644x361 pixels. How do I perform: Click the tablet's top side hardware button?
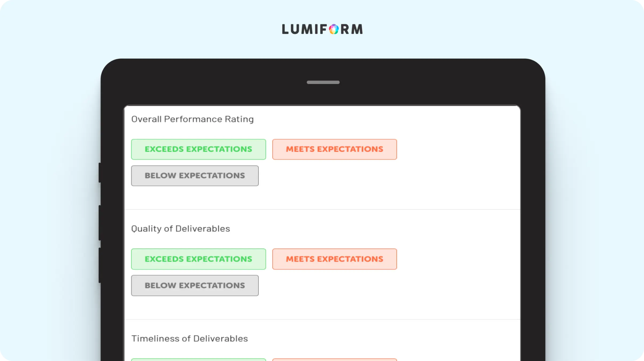[100, 172]
